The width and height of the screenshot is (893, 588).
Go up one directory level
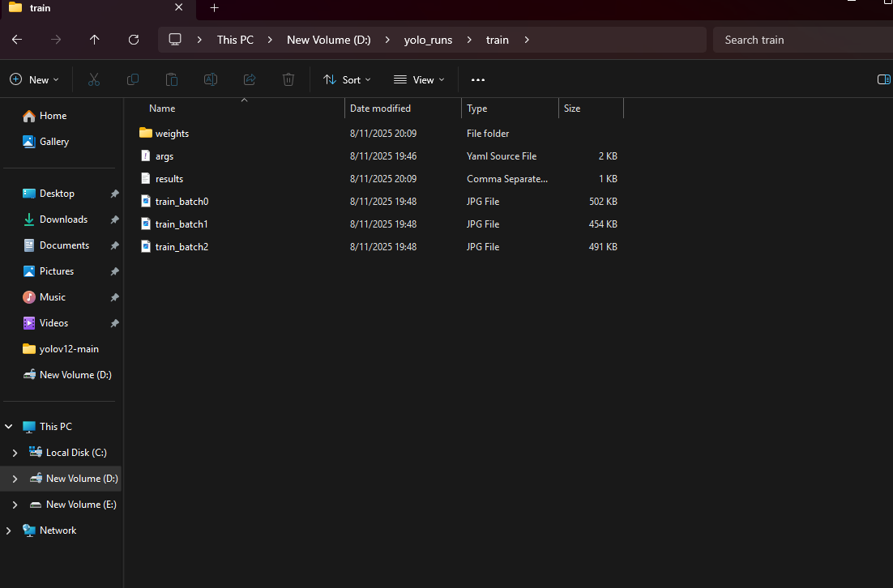click(95, 40)
